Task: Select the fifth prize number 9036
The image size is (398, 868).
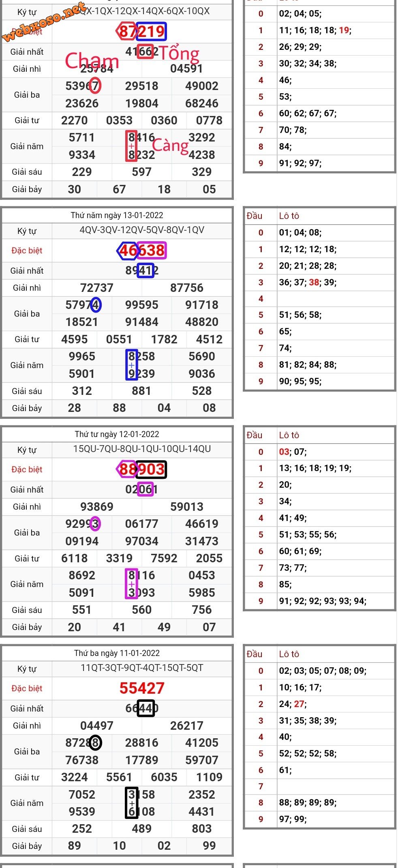Action: 202,374
